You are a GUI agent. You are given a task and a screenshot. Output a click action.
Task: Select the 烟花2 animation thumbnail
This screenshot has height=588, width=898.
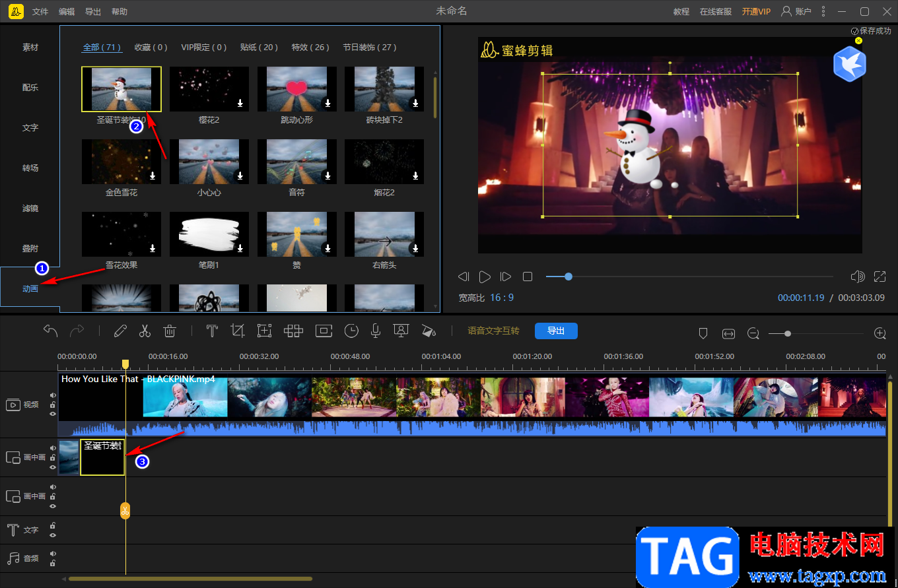[384, 162]
